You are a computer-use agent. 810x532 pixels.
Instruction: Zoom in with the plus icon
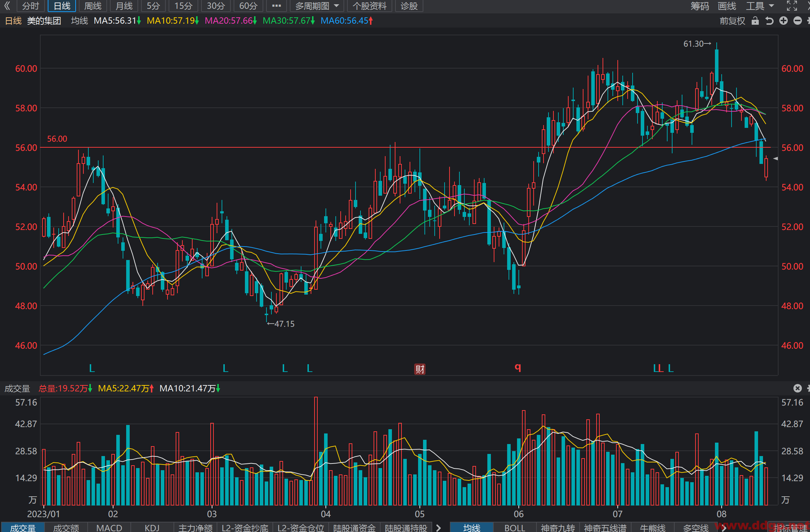click(x=783, y=21)
